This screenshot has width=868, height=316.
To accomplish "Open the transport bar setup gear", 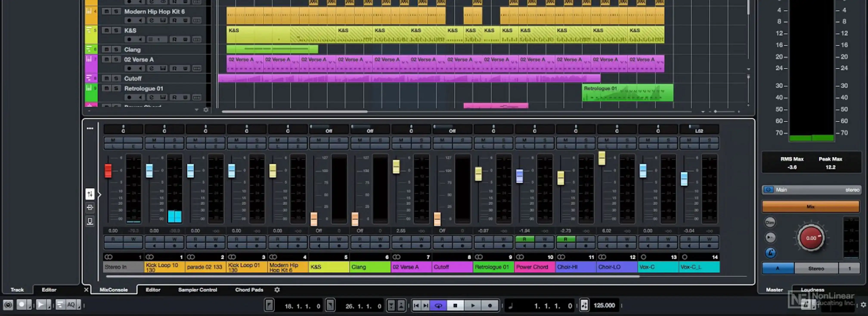I will point(863,305).
